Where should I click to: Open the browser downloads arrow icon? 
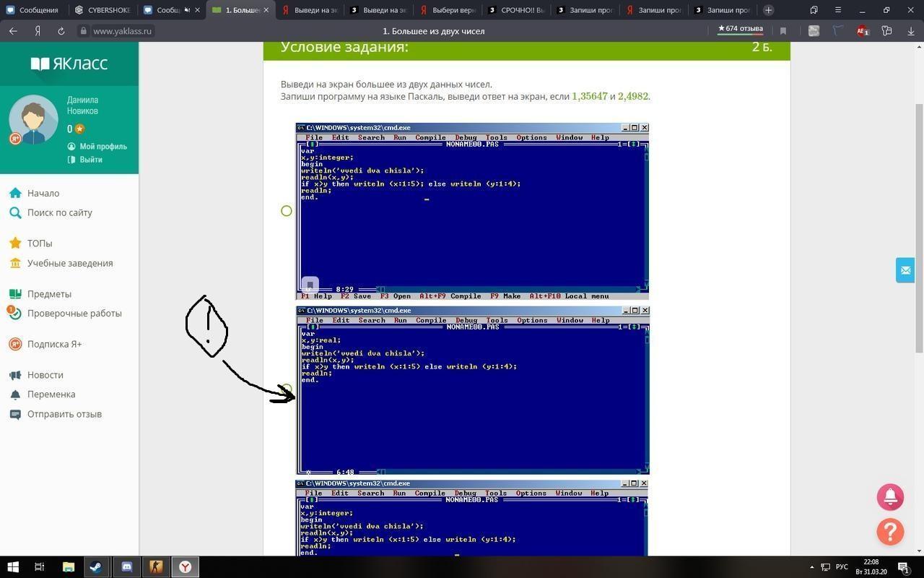click(910, 31)
